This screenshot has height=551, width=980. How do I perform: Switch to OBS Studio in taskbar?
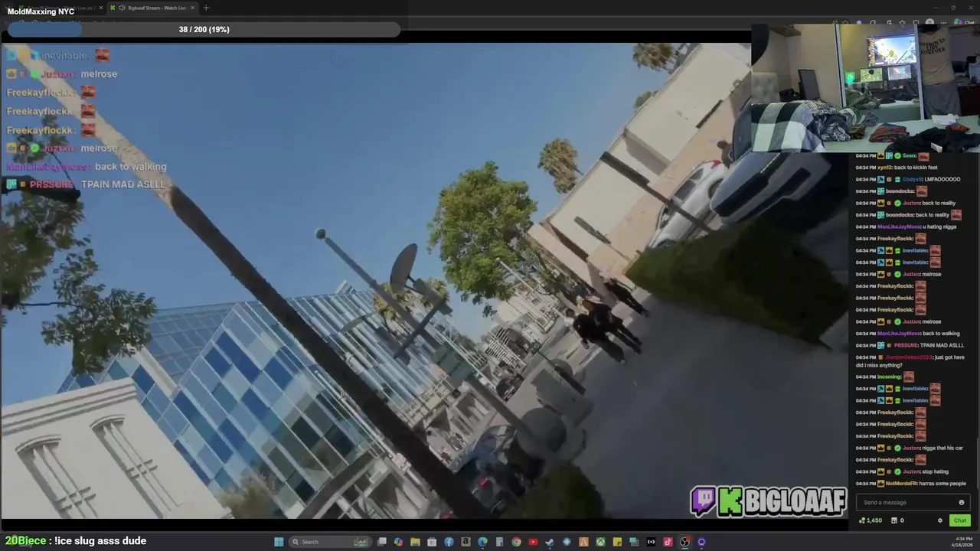[x=684, y=542]
